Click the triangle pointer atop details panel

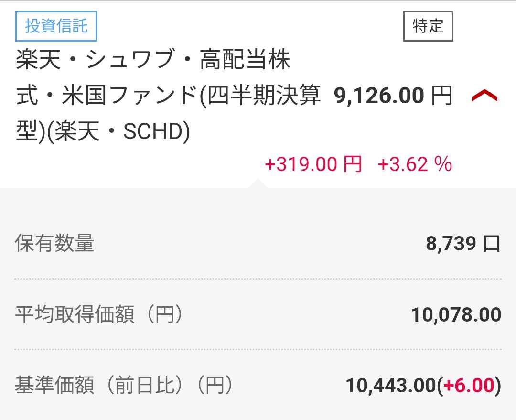(x=257, y=183)
